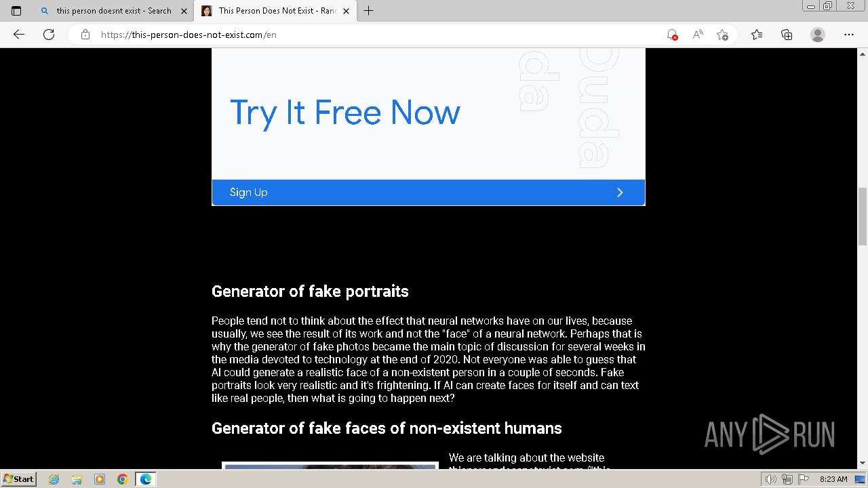Click text 'We are talking about the website'

(526, 458)
